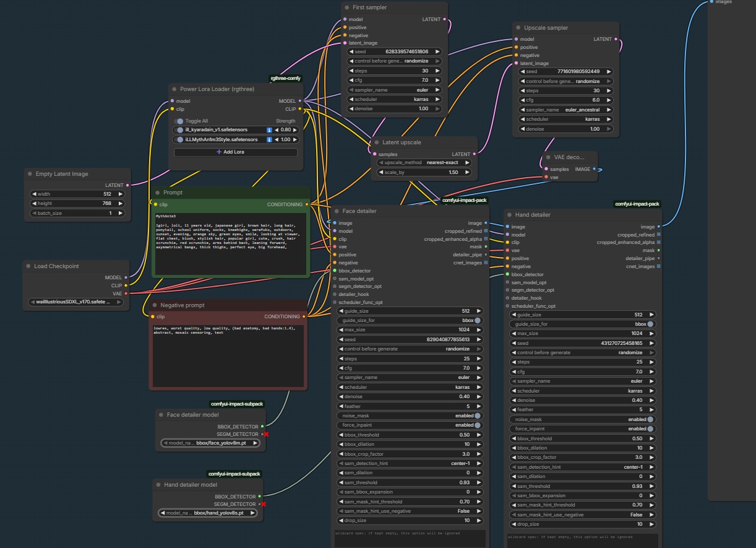
Task: Click the Face detailer wildcard spec text box
Action: (410, 539)
